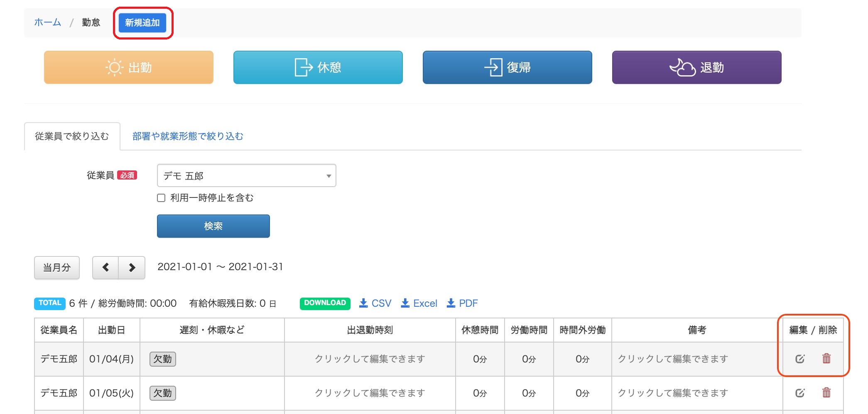This screenshot has width=868, height=414.
Task: Clock in with the 出勤 button
Action: [129, 67]
